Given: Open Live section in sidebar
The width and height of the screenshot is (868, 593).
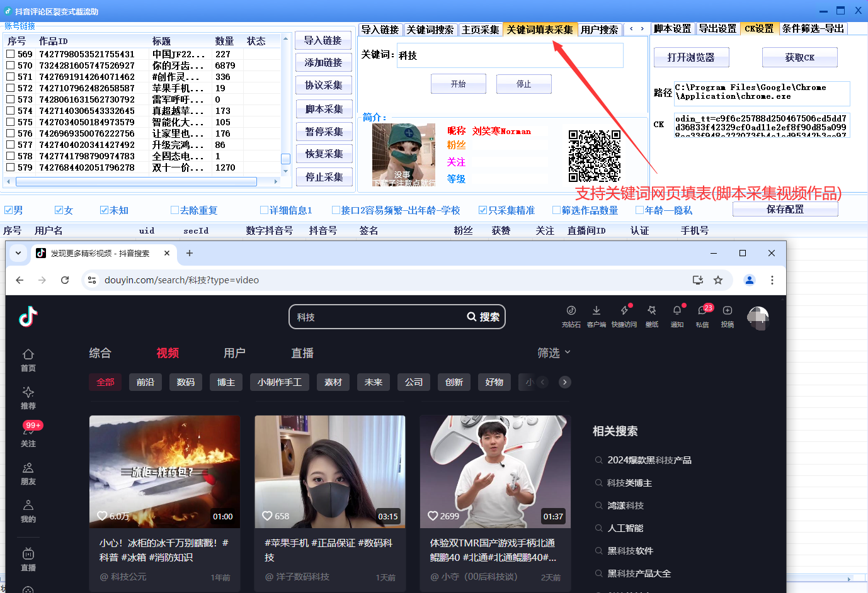Looking at the screenshot, I should [x=28, y=559].
